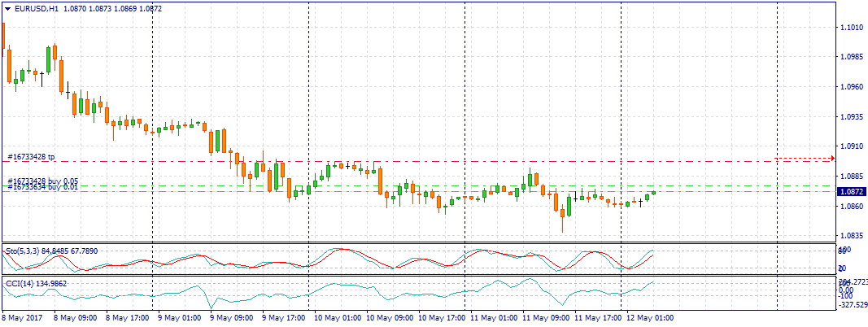This screenshot has height=327, width=868.
Task: Click the 1.0835 price axis label
Action: [851, 236]
